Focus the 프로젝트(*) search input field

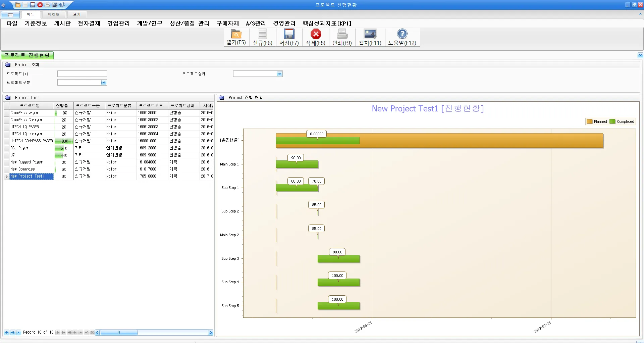[82, 74]
